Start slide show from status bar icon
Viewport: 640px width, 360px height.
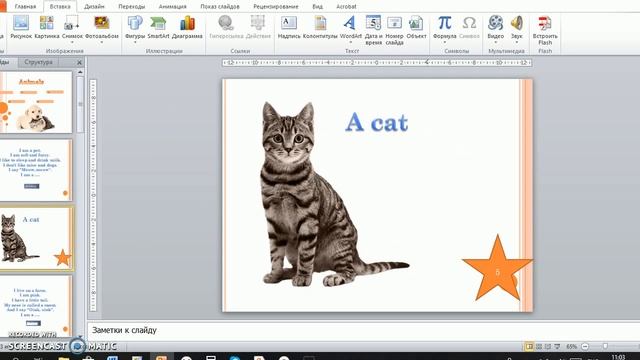[x=557, y=347]
